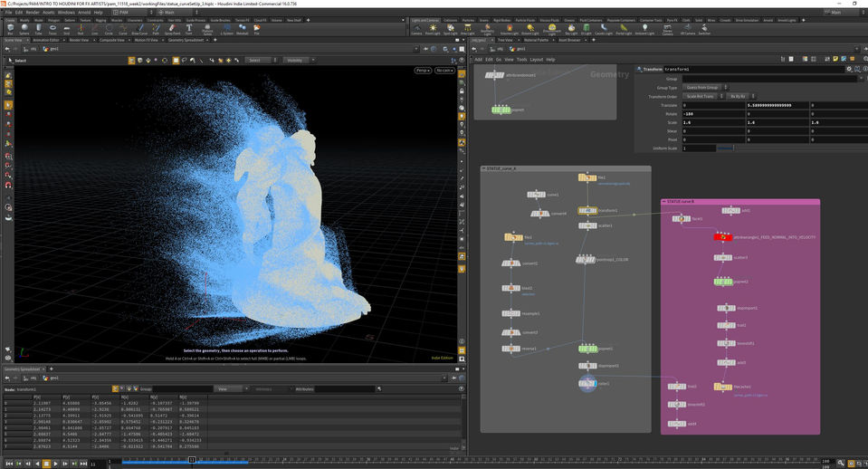
Task: Click frame 11 marker on the timeline
Action: (192, 460)
